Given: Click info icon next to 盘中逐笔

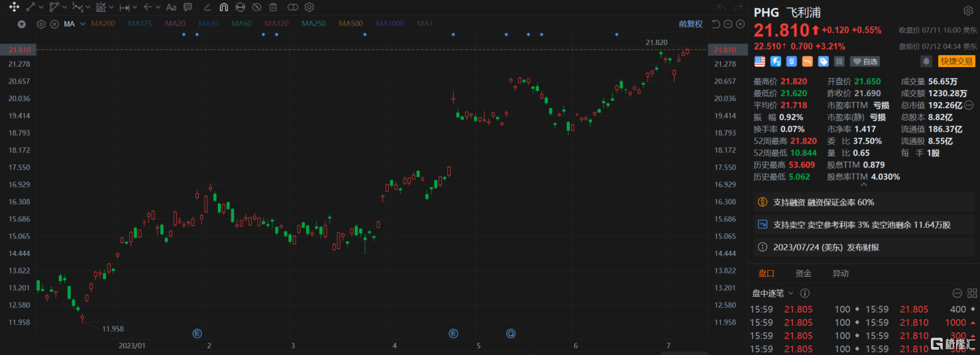Looking at the screenshot, I should [804, 293].
